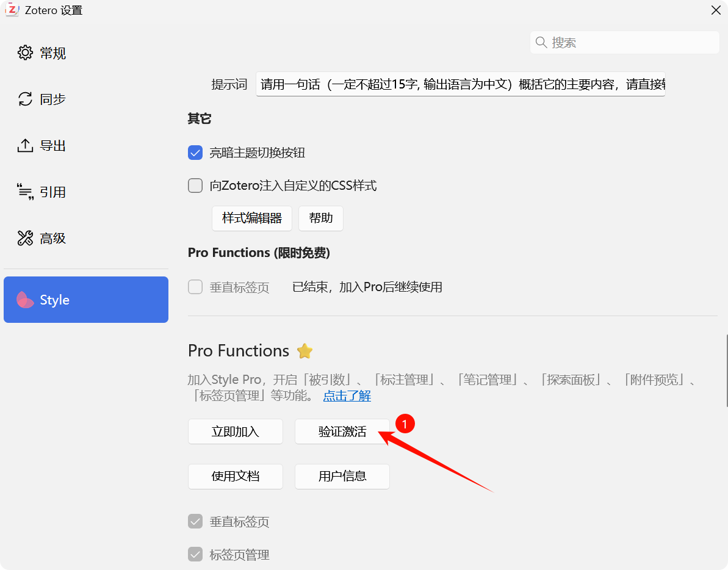Screen dimensions: 728x570
Task: Click the 其它 section heading
Action: click(200, 119)
